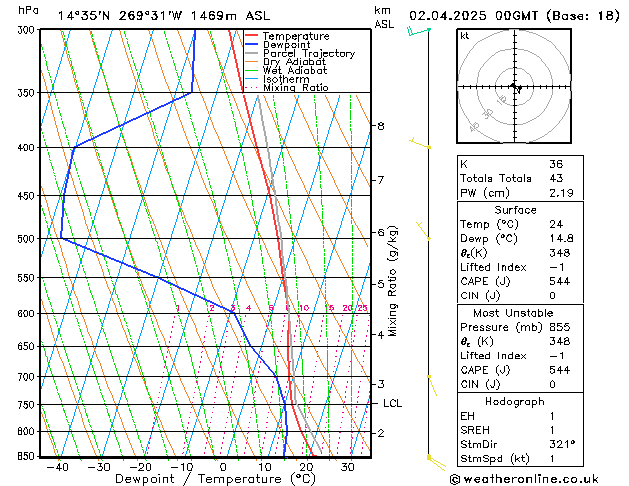629x486 pixels.
Task: Click the 550 hPa pressure axis label
Action: [28, 278]
